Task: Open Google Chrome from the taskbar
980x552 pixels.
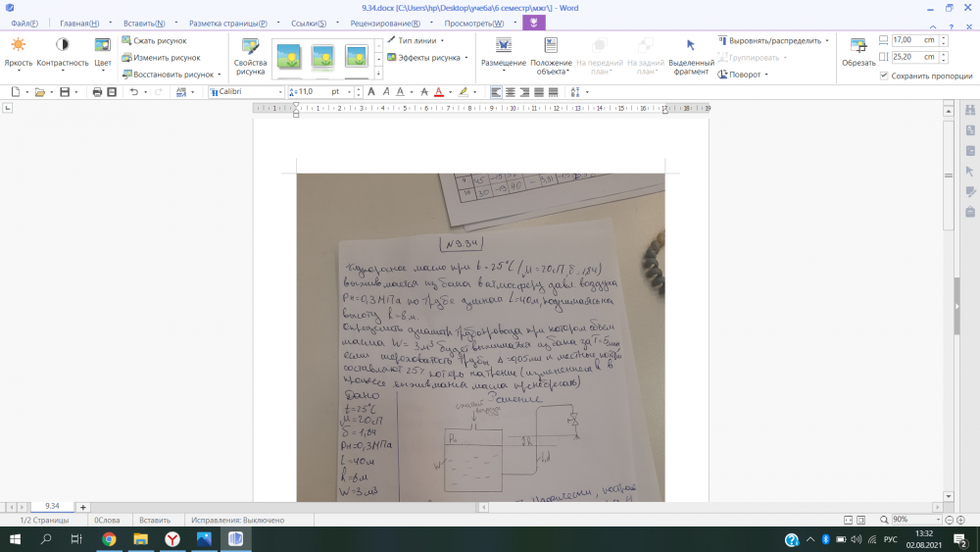Action: pyautogui.click(x=109, y=539)
